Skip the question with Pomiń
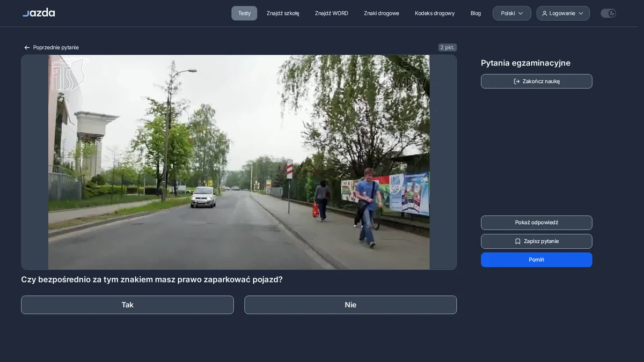The image size is (644, 362). point(537,260)
